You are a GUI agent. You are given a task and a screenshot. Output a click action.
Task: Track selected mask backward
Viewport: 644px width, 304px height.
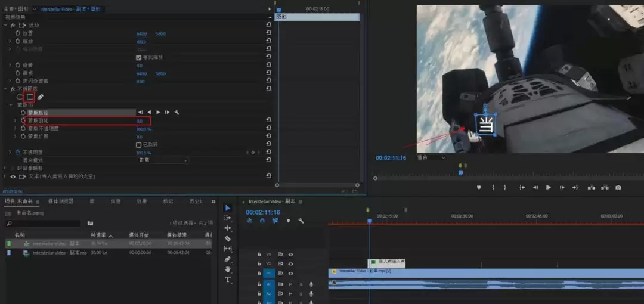click(x=149, y=112)
